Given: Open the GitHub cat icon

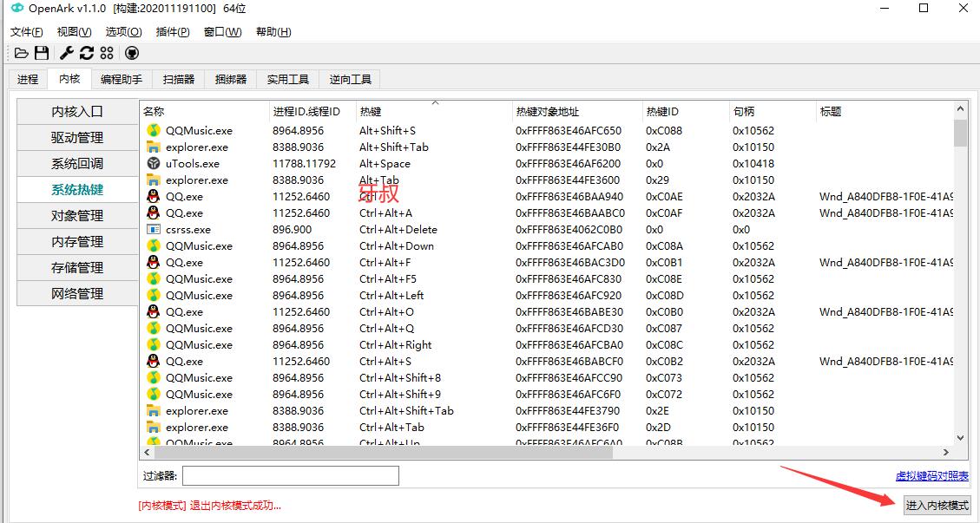Looking at the screenshot, I should (x=132, y=53).
